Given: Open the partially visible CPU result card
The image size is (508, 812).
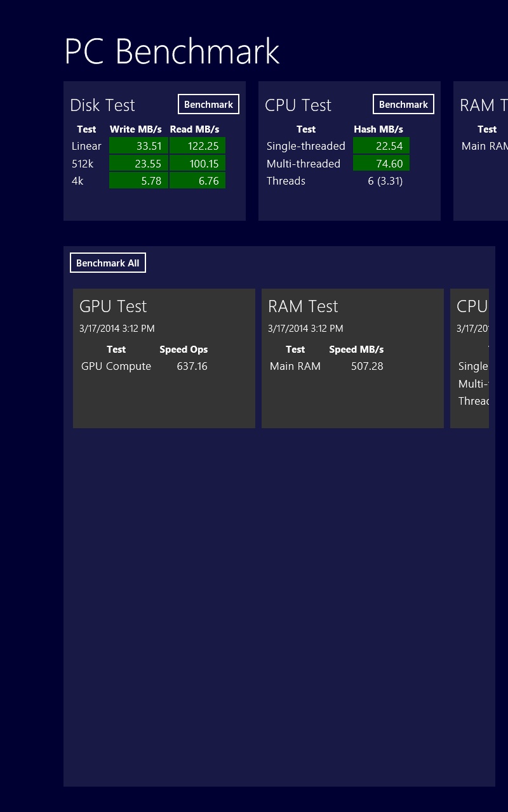Looking at the screenshot, I should coord(471,358).
